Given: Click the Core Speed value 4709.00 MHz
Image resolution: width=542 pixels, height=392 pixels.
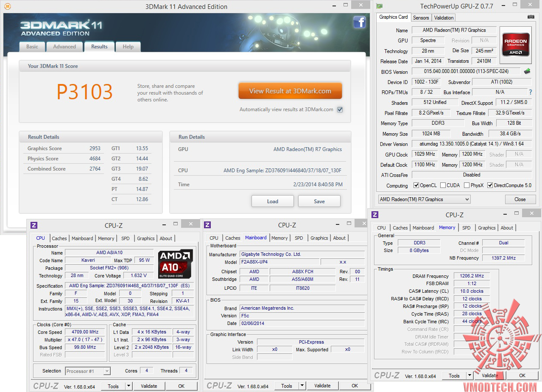Looking at the screenshot, I should (85, 332).
